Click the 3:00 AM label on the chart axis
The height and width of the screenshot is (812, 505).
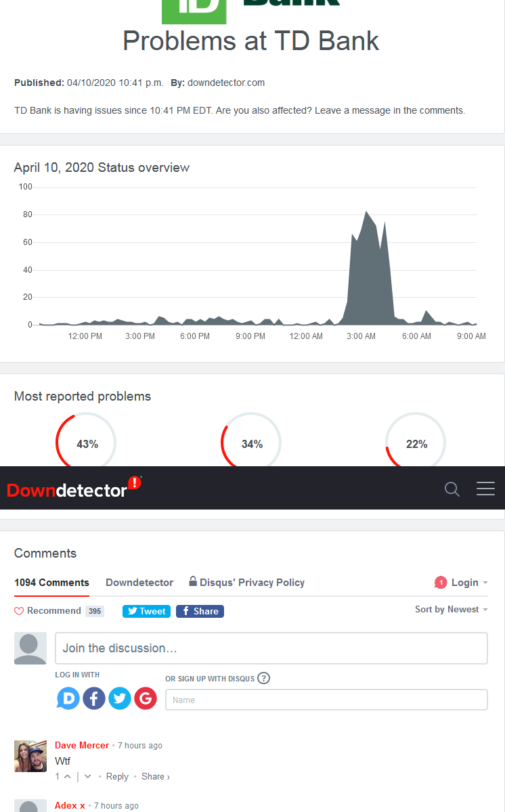pyautogui.click(x=361, y=336)
